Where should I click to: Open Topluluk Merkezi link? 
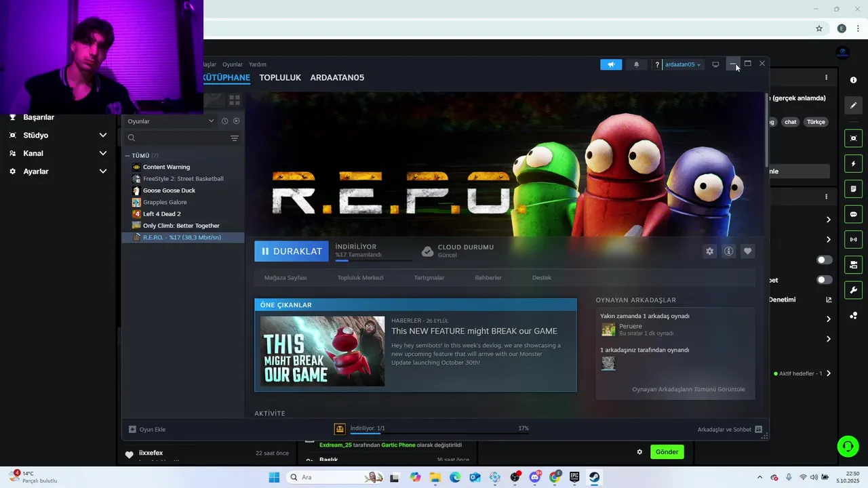coord(361,278)
